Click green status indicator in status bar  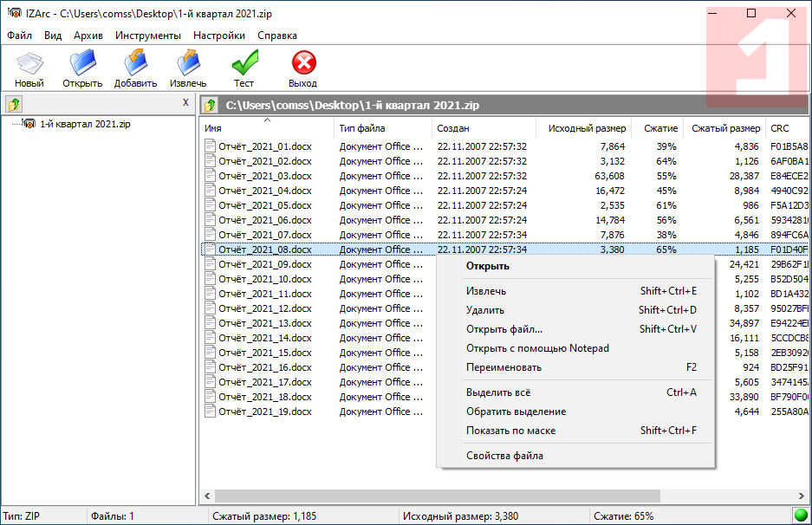tap(801, 515)
